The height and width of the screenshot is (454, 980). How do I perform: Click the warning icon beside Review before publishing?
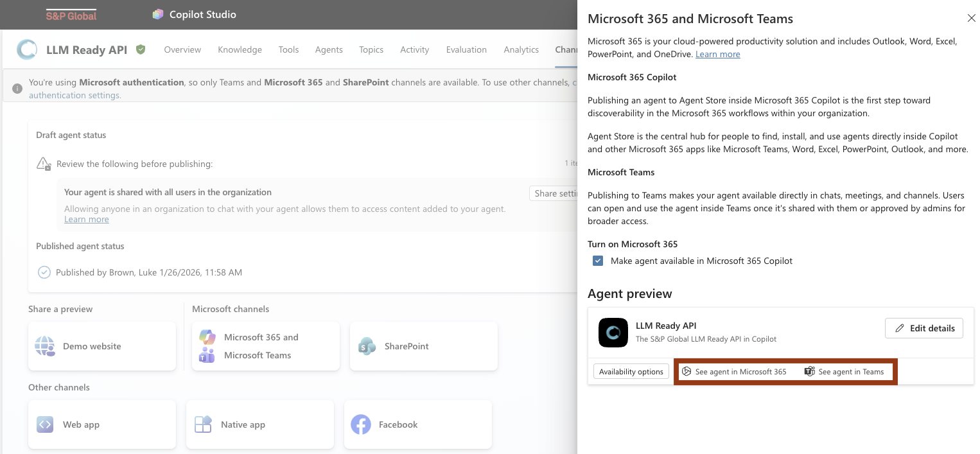(44, 164)
